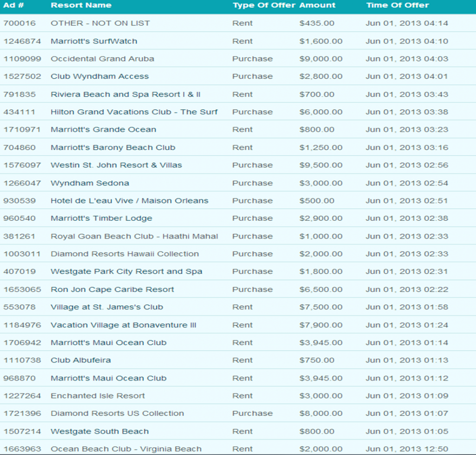Image resolution: width=476 pixels, height=455 pixels.
Task: Click Marriott's Barony Beach Club name
Action: click(113, 147)
